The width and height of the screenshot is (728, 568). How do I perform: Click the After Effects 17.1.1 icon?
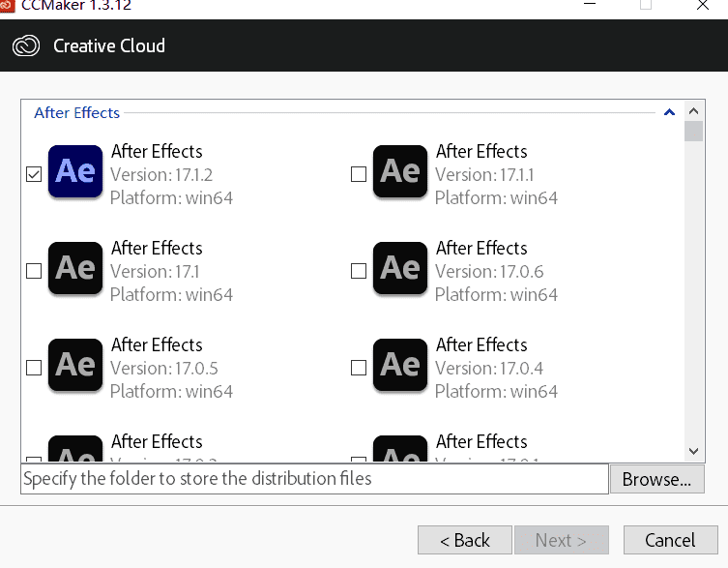pyautogui.click(x=400, y=171)
